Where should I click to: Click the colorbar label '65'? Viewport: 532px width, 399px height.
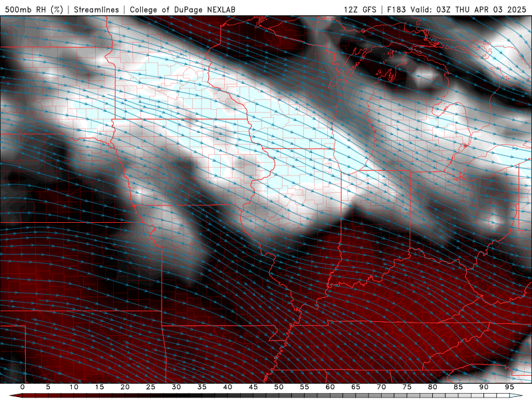[356, 387]
